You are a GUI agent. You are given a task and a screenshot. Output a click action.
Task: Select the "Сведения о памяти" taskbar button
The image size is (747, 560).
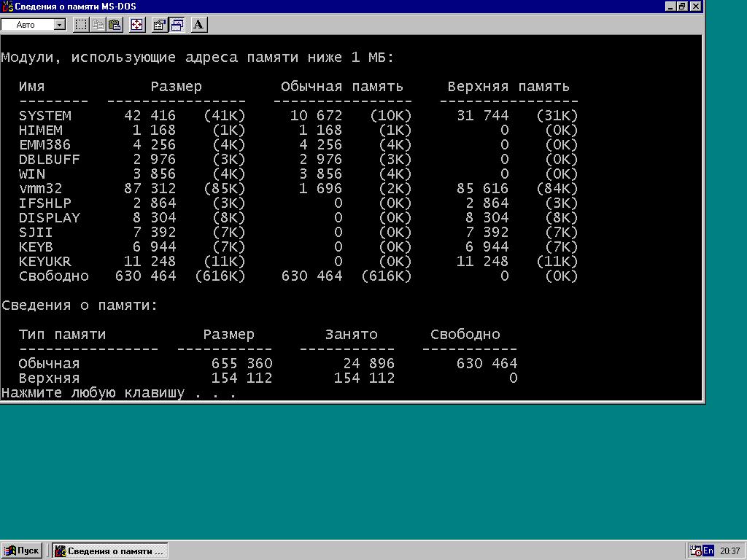tap(110, 551)
